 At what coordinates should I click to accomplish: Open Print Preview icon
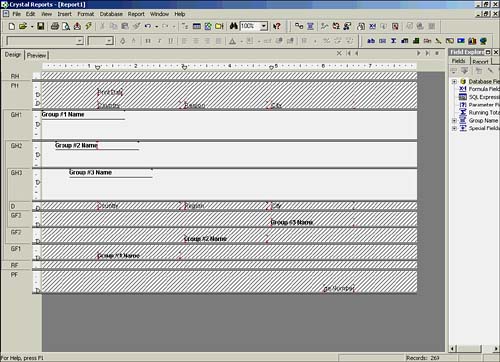click(66, 26)
